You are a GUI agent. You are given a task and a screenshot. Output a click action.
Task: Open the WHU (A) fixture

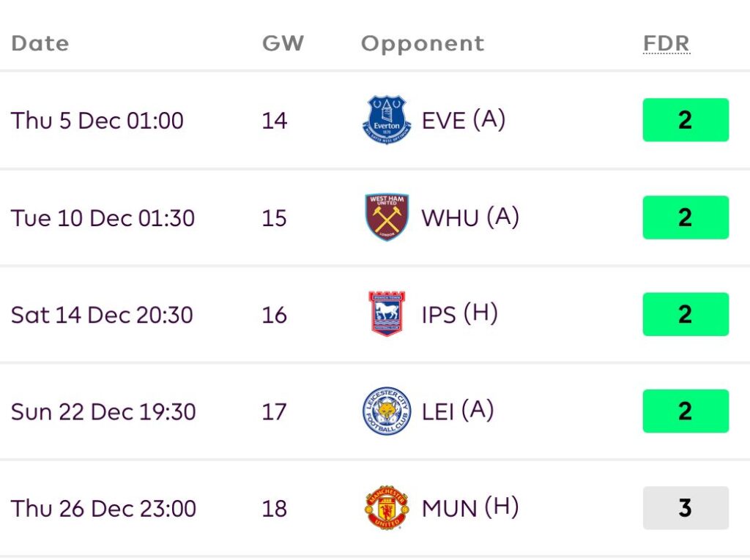469,217
